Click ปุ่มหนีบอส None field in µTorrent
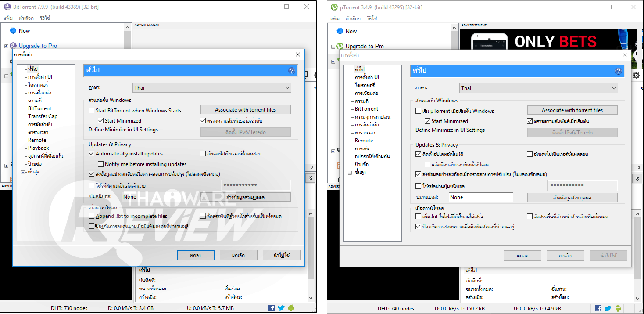This screenshot has width=644, height=314. (x=481, y=197)
